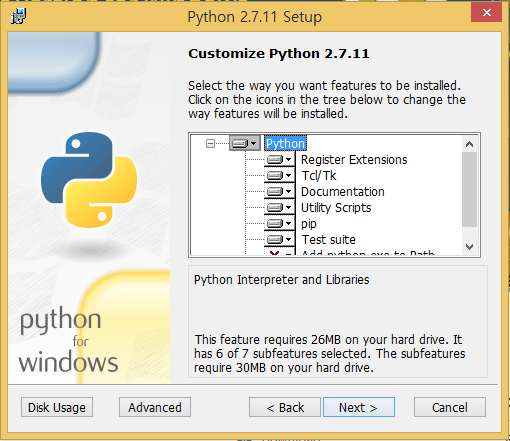
Task: Click the Register Extensions drive icon
Action: (x=279, y=160)
